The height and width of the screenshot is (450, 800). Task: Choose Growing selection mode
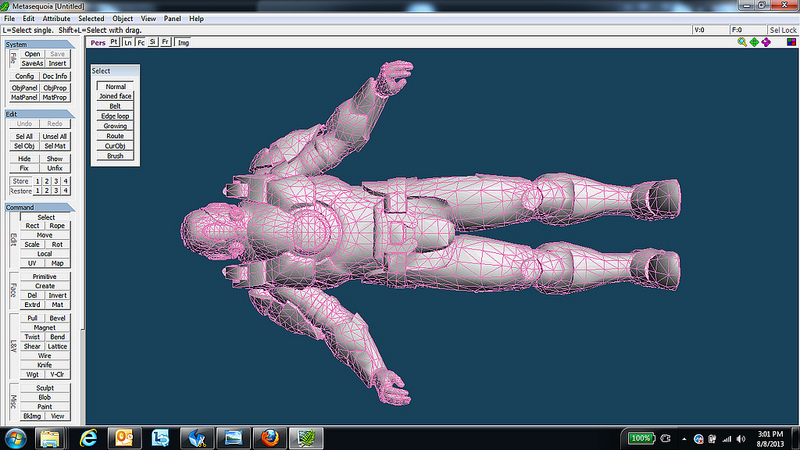pos(115,126)
